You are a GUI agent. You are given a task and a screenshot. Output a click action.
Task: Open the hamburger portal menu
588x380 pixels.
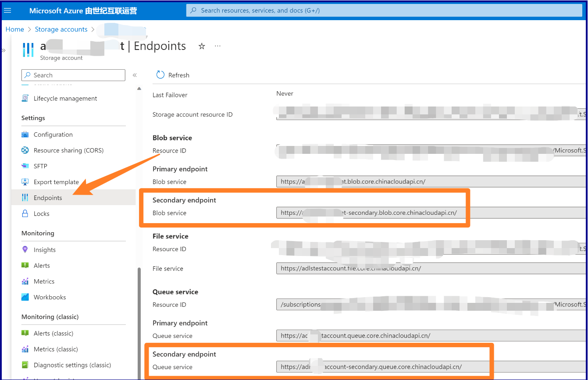pos(7,11)
